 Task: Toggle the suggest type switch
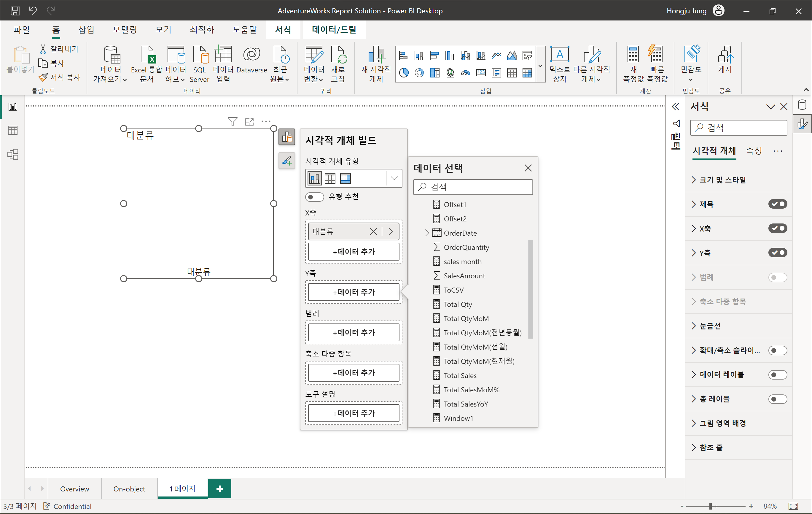coord(314,197)
